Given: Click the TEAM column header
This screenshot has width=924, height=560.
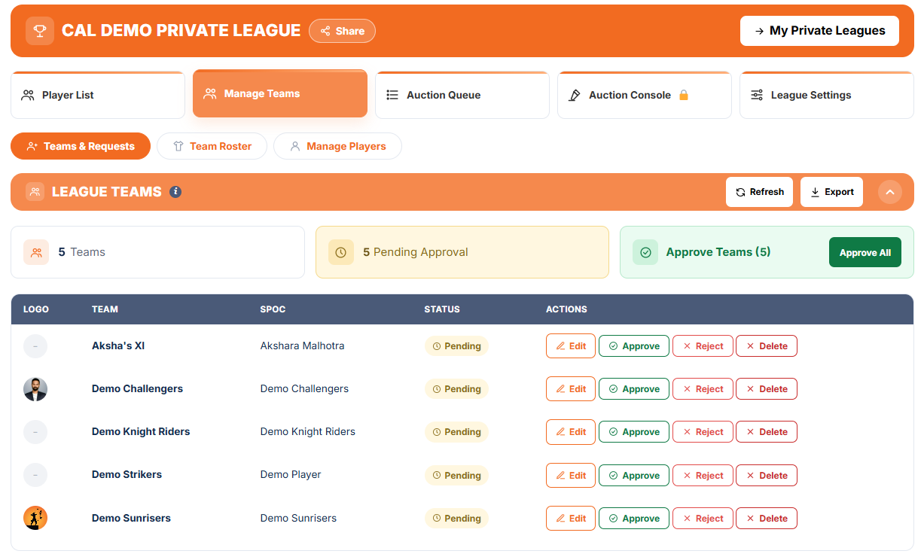Looking at the screenshot, I should [x=105, y=309].
